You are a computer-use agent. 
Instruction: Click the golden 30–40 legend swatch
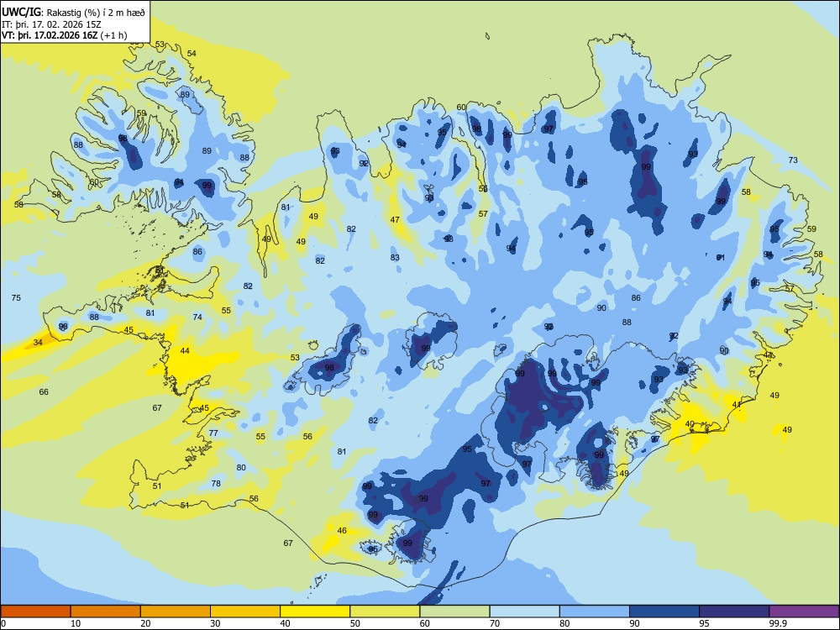(x=245, y=612)
